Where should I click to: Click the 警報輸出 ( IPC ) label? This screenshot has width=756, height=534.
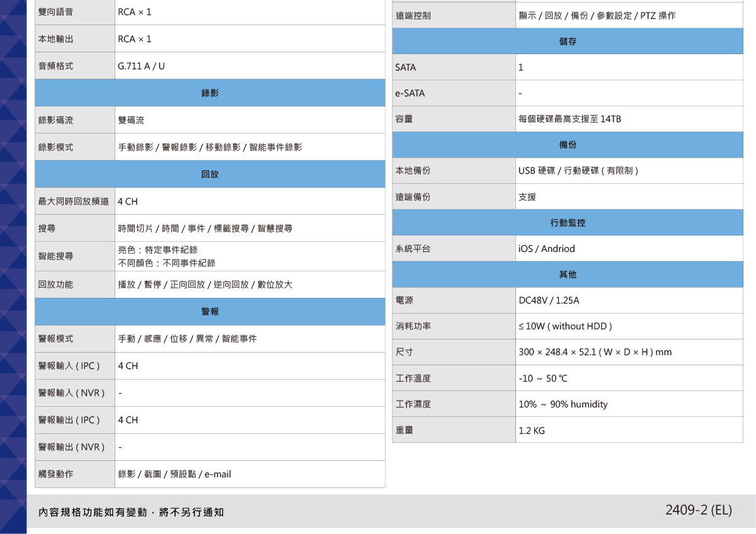tap(69, 420)
